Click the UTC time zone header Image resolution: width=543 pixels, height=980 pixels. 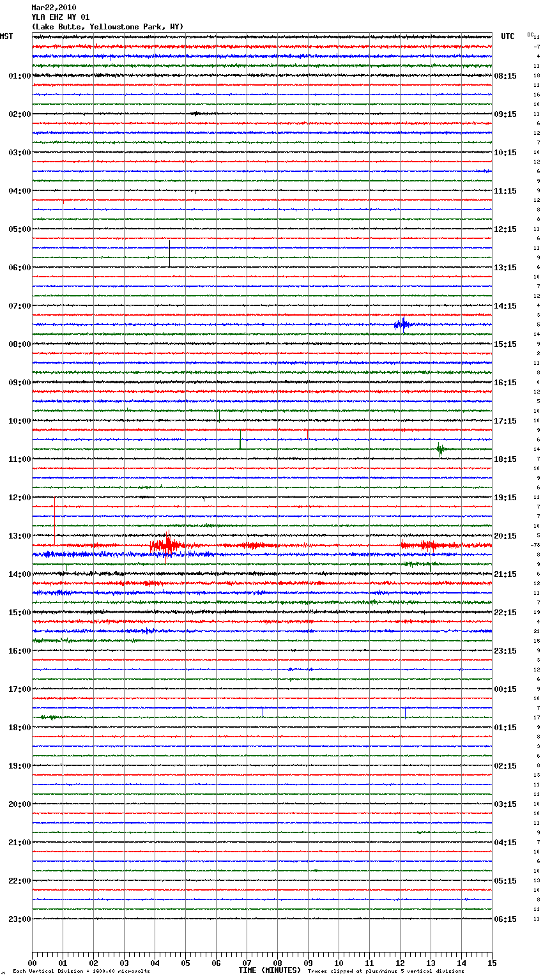tap(508, 36)
